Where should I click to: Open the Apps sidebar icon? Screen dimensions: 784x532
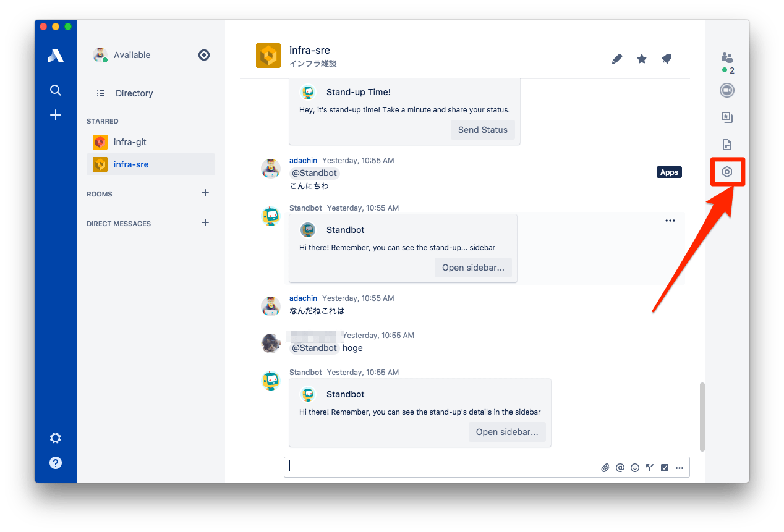727,172
